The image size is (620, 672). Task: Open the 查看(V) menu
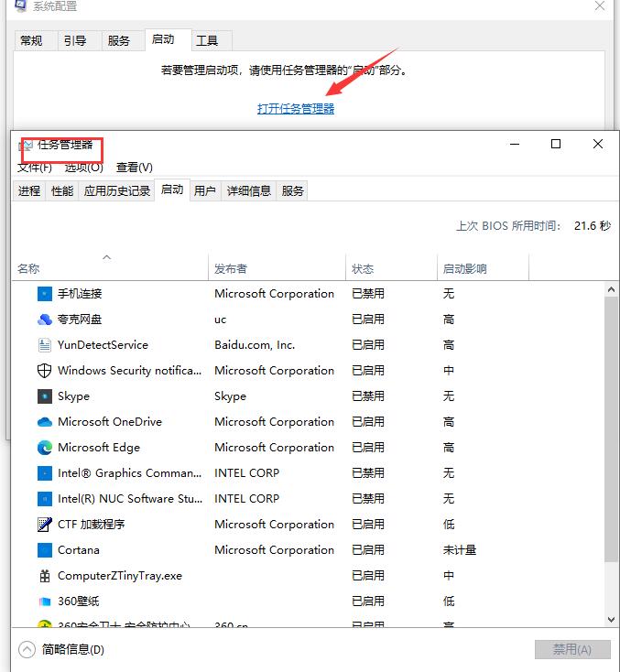click(135, 168)
